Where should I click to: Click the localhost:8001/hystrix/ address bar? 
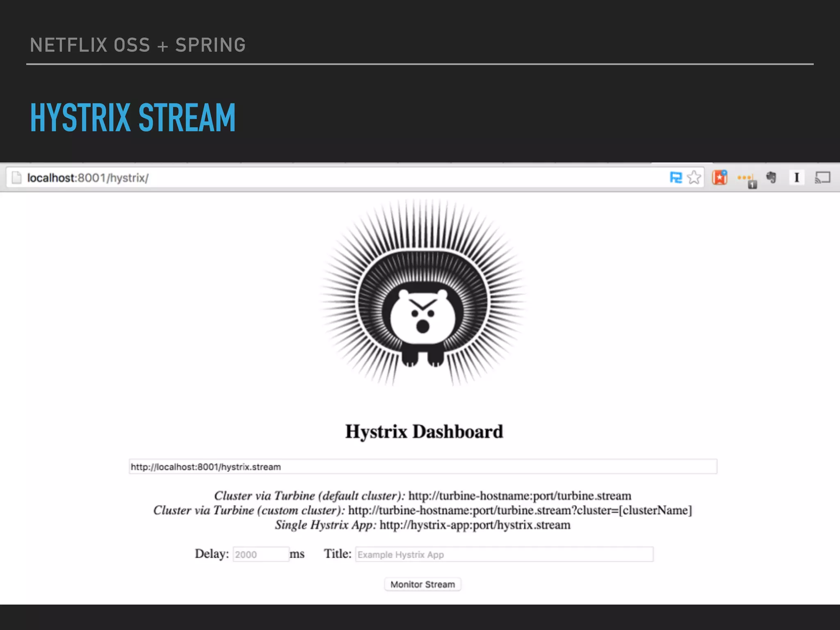(x=355, y=178)
